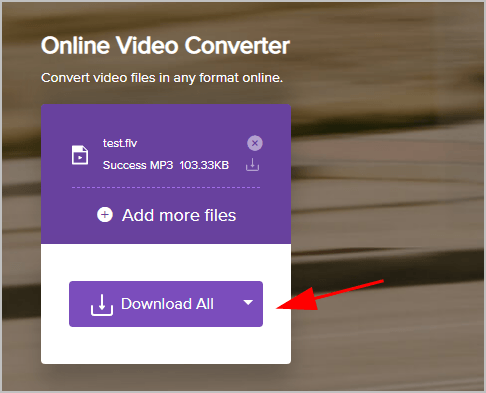Image resolution: width=486 pixels, height=393 pixels.
Task: Click the blurred background image right of the card
Action: pyautogui.click(x=387, y=200)
